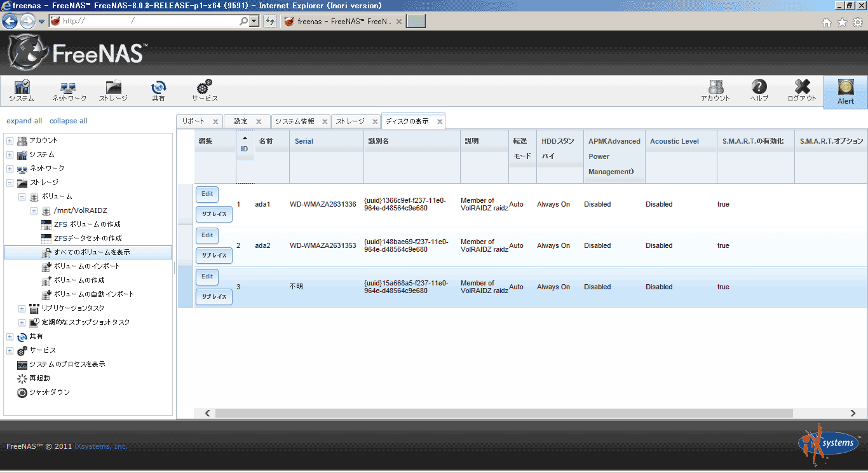
Task: Click the browser back arrow button
Action: tap(10, 21)
